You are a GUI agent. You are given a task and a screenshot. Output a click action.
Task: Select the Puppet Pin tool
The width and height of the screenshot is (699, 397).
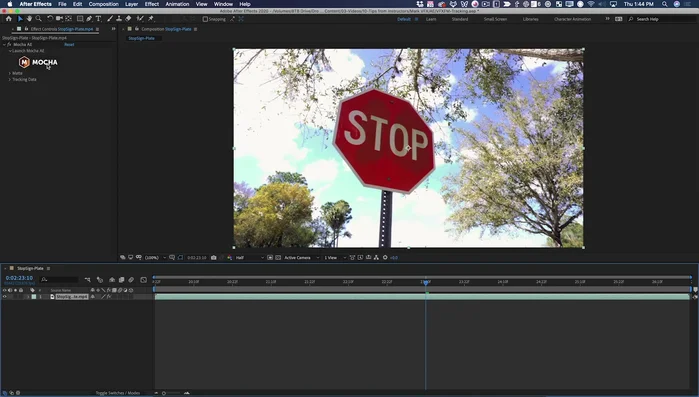pyautogui.click(x=151, y=19)
